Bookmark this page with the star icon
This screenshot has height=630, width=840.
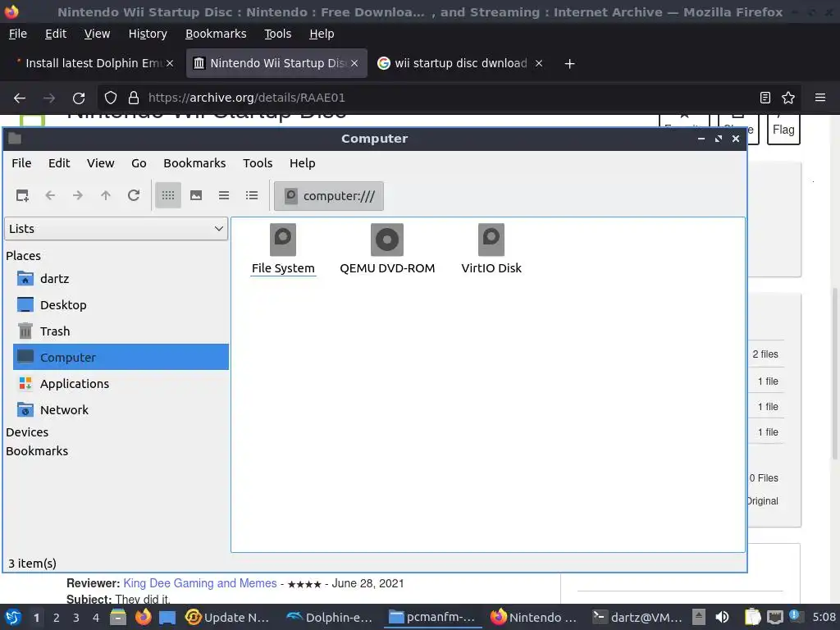(788, 98)
